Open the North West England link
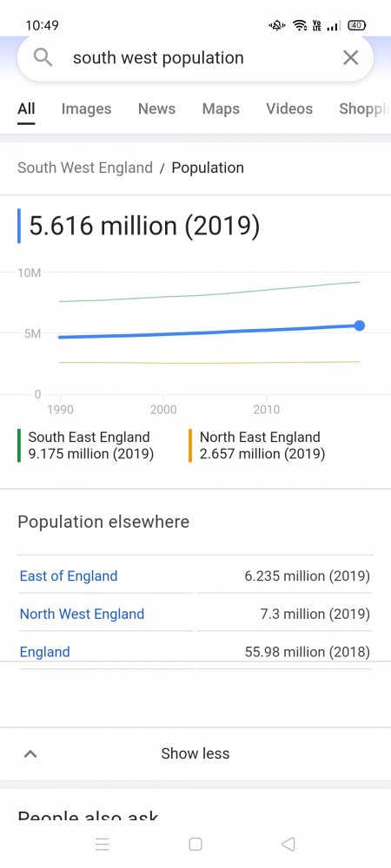The image size is (391, 868). tap(82, 614)
